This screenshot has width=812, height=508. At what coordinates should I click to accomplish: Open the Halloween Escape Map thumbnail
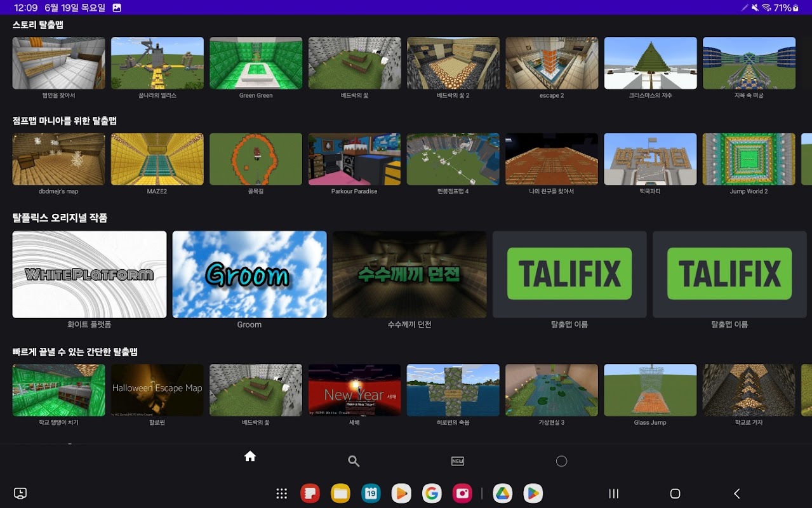point(157,391)
